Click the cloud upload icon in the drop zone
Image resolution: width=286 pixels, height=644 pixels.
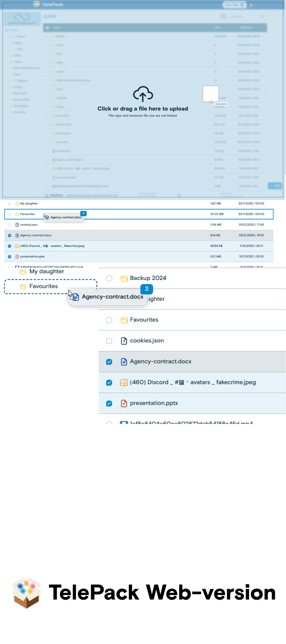[x=143, y=94]
